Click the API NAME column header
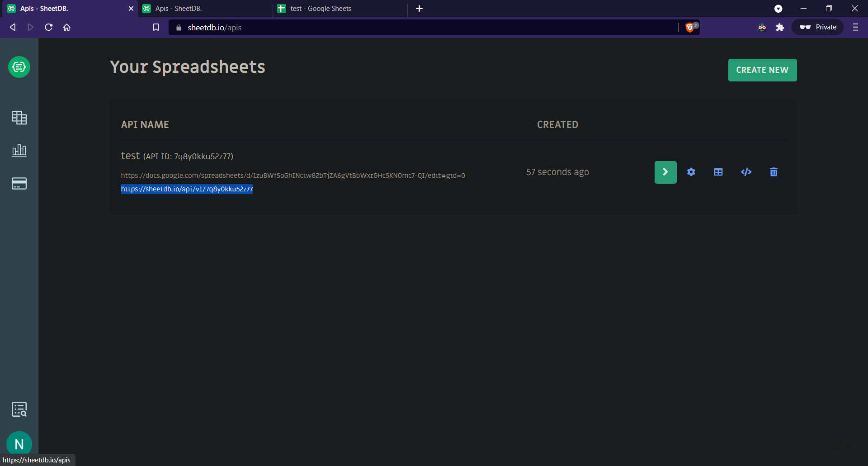The image size is (868, 466). pos(145,124)
